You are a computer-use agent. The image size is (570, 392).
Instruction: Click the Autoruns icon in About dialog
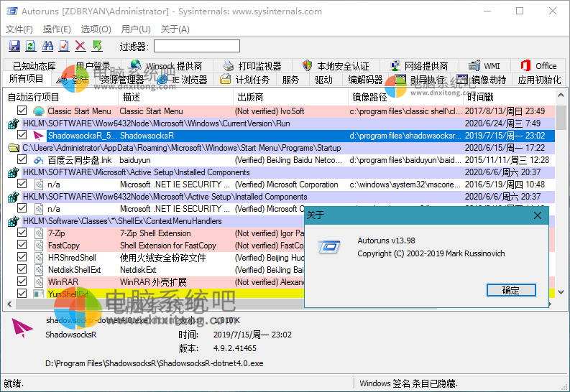click(x=329, y=247)
